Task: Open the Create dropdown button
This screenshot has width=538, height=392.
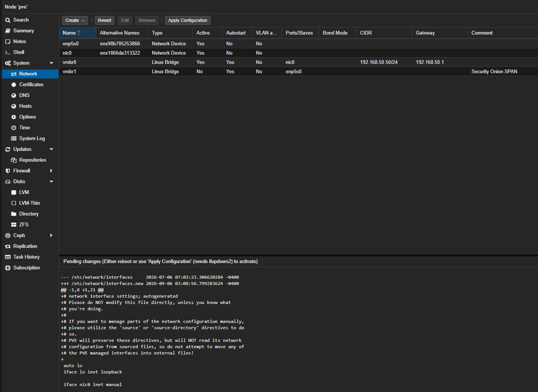Action: pos(75,20)
